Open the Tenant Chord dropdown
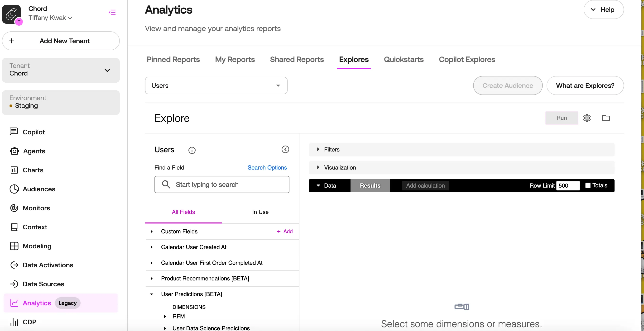Image resolution: width=644 pixels, height=331 pixels. coord(61,70)
